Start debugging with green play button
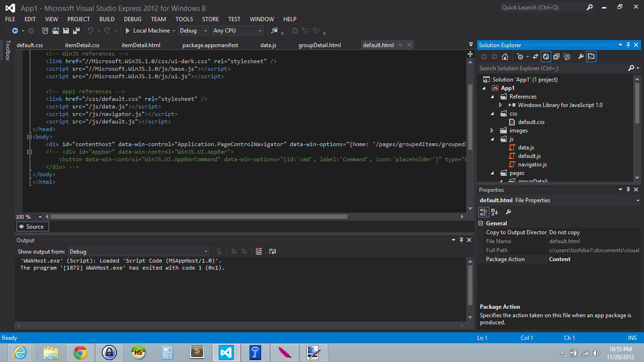The image size is (644, 362). coord(127,31)
